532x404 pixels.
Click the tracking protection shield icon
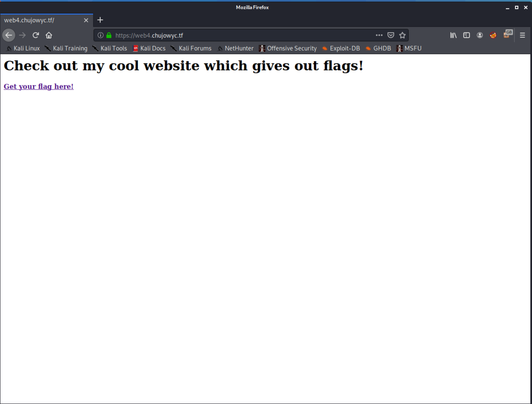[391, 35]
